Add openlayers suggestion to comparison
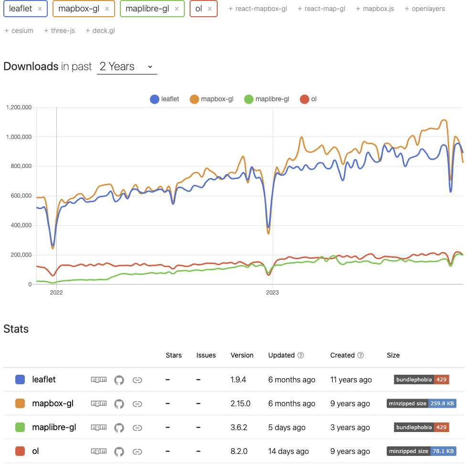Image resolution: width=476 pixels, height=464 pixels. click(x=425, y=9)
